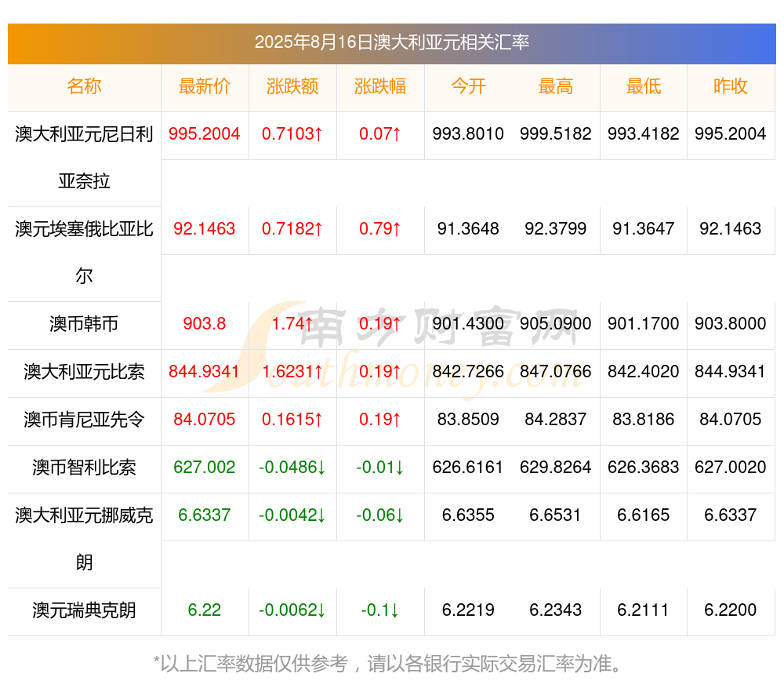Image resolution: width=784 pixels, height=688 pixels.
Task: Click the latest price 84.0705 in red
Action: coord(205,419)
